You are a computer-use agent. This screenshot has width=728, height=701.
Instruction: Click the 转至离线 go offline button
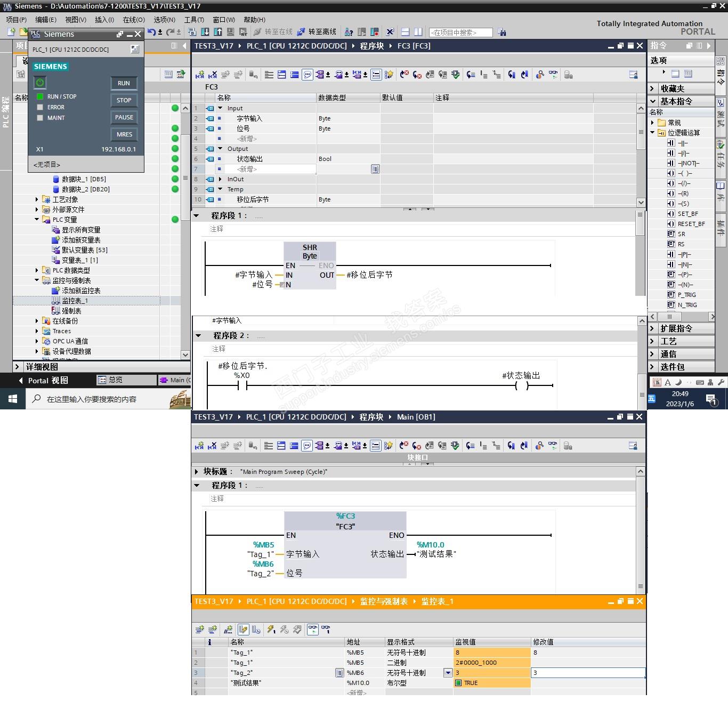(x=317, y=32)
